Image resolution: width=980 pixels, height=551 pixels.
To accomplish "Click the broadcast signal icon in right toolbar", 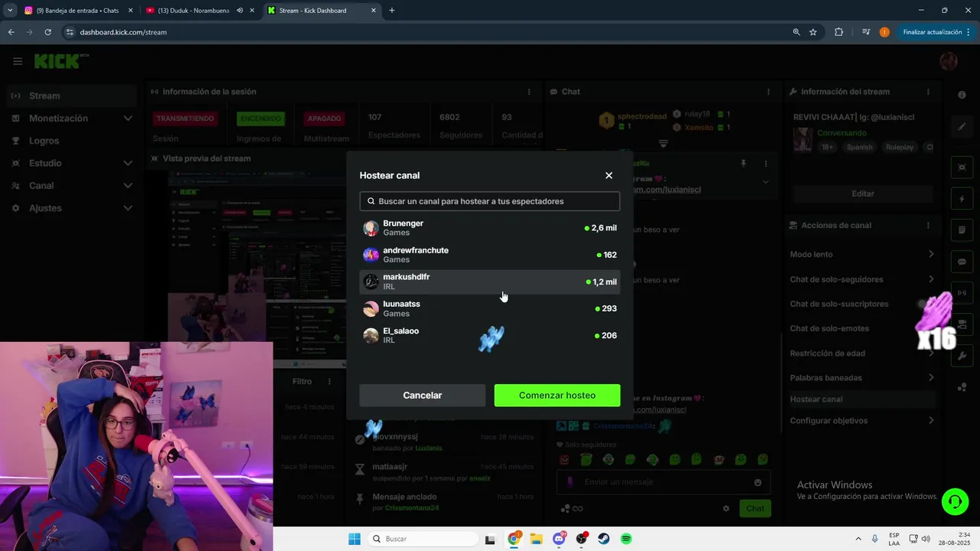I will pyautogui.click(x=962, y=293).
